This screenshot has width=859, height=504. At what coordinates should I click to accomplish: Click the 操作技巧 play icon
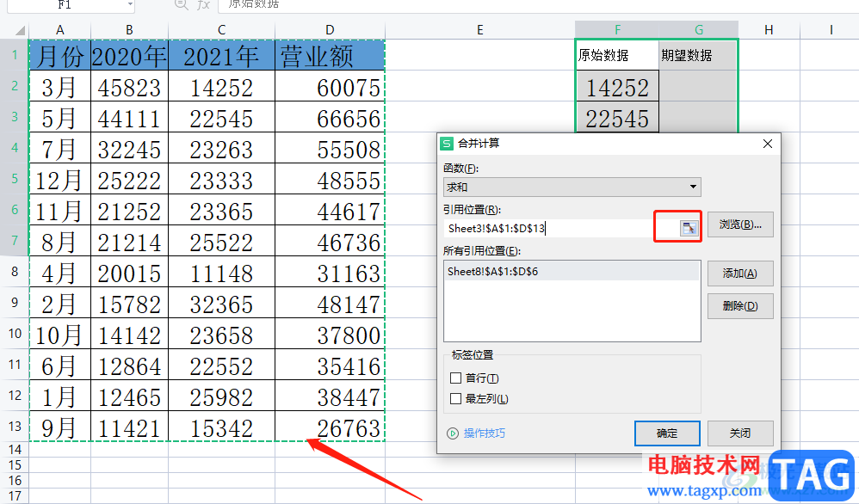point(453,433)
